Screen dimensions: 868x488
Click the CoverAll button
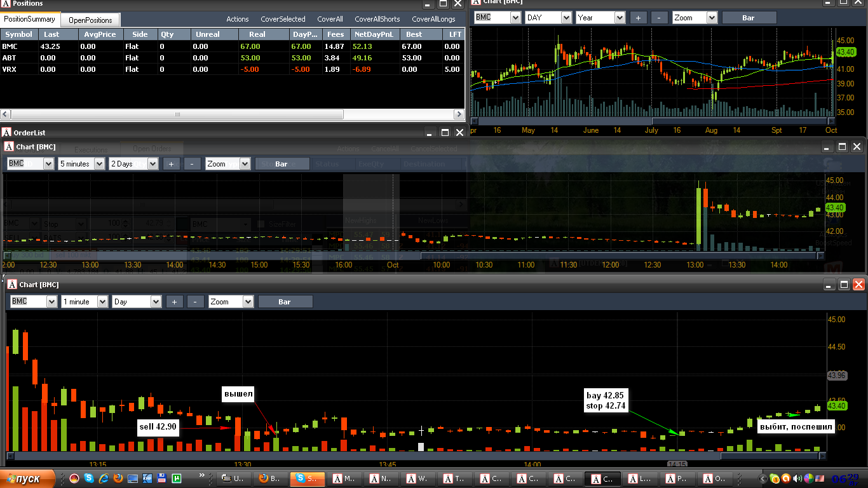330,19
